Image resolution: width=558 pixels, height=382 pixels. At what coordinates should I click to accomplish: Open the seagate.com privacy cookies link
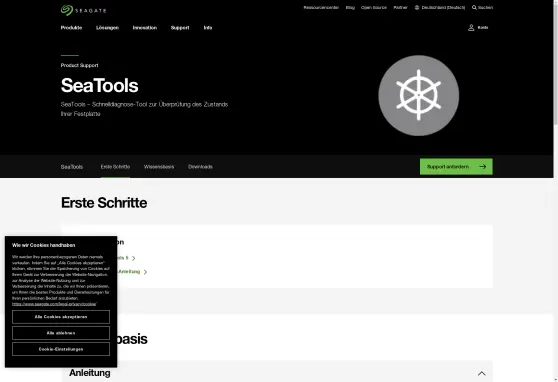click(x=54, y=304)
